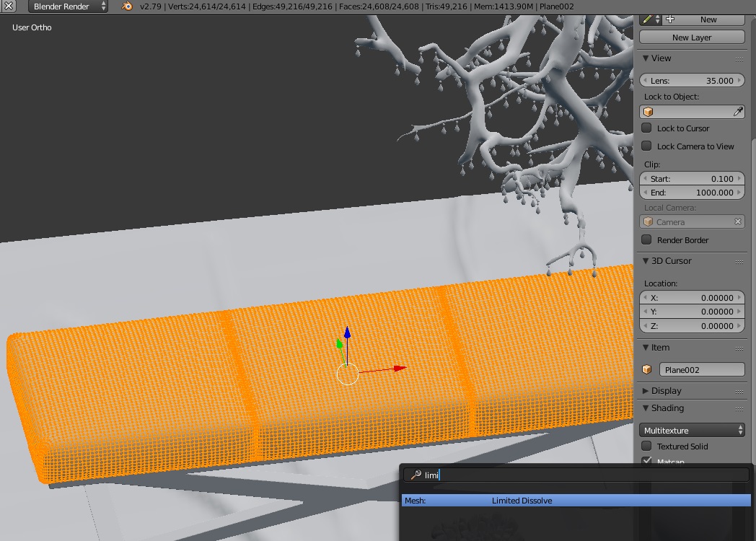The image size is (756, 541).
Task: Click the camera icon in Local Camera field
Action: [x=647, y=221]
